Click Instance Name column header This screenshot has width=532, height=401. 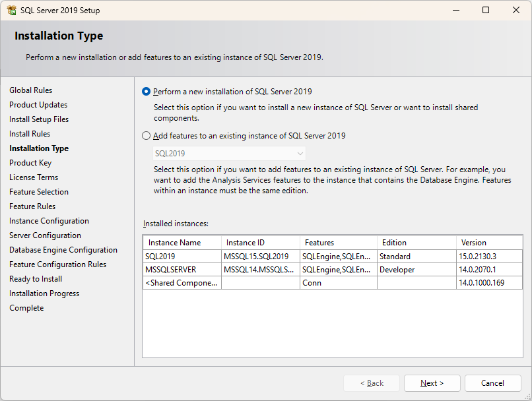[x=182, y=243]
